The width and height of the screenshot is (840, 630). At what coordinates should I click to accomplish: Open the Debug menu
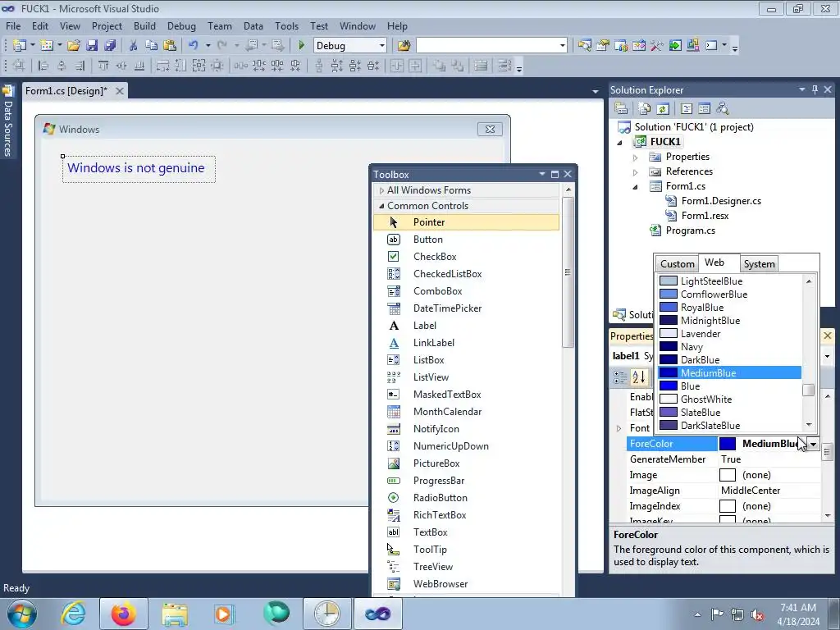pyautogui.click(x=181, y=25)
